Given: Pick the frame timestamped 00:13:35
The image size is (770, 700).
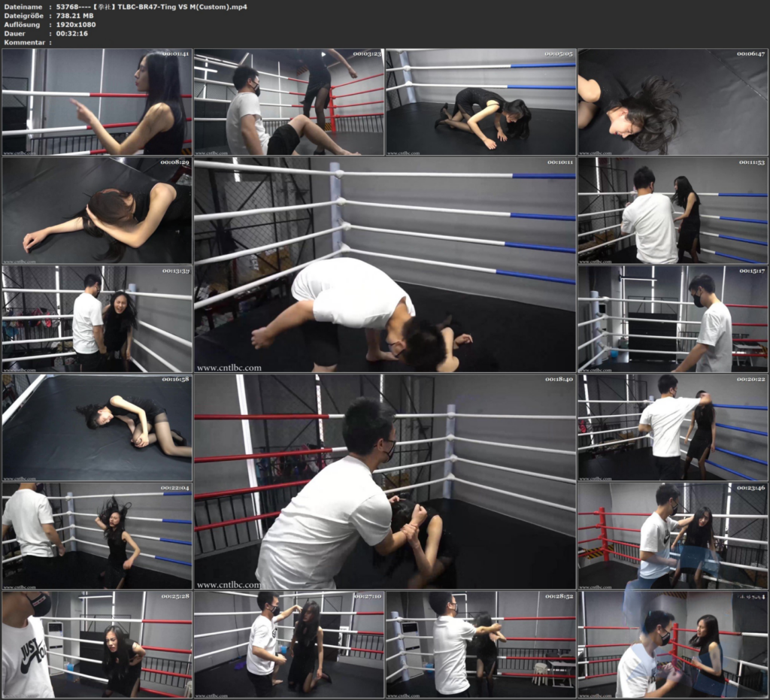Looking at the screenshot, I should [x=97, y=319].
